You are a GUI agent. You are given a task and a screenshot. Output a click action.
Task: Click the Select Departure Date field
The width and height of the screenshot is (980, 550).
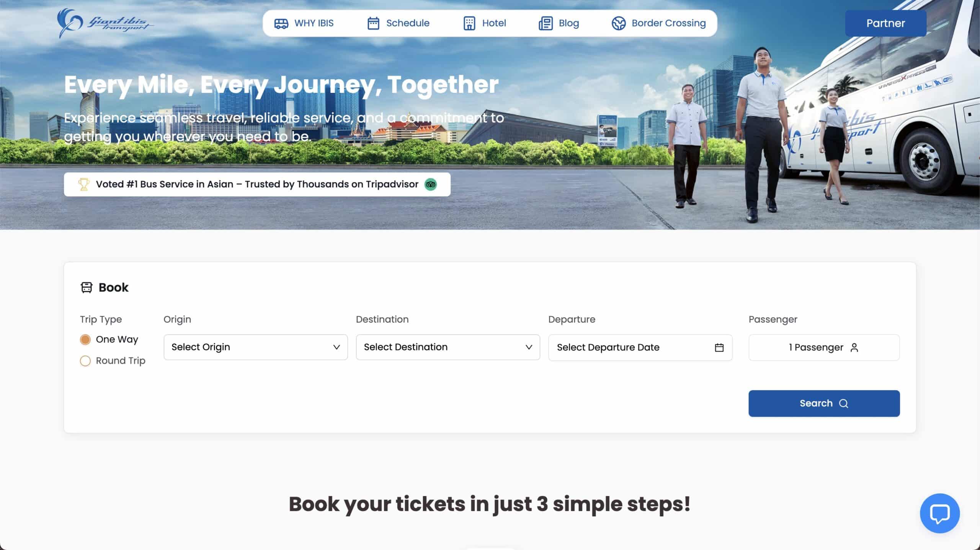tap(640, 347)
